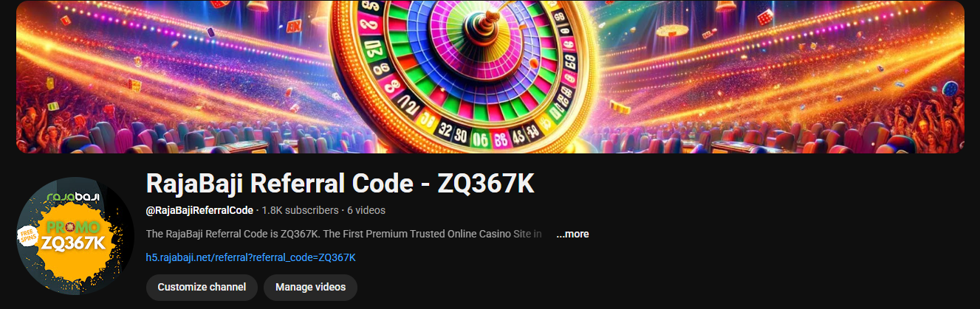Expand the description with "...more"
The height and width of the screenshot is (309, 980).
tap(572, 234)
